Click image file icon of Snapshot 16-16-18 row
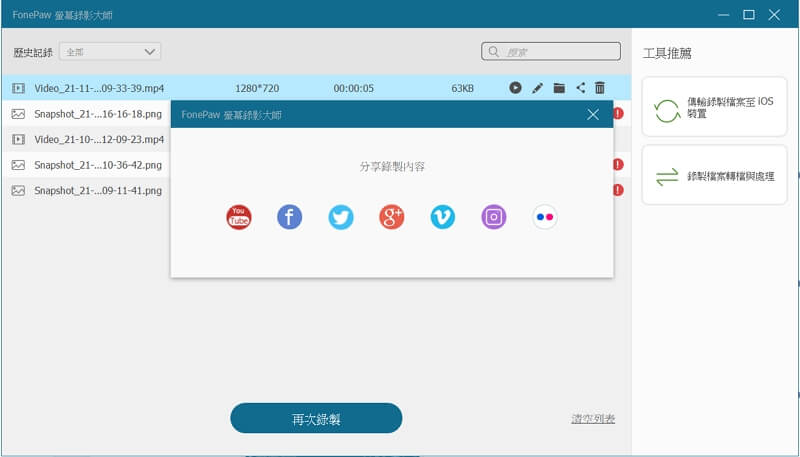Screen dimensions: 800x457 (18, 114)
